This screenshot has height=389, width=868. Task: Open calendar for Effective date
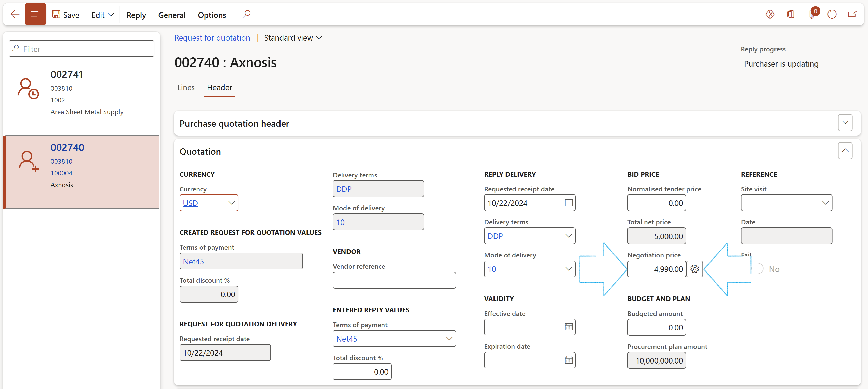coord(568,327)
